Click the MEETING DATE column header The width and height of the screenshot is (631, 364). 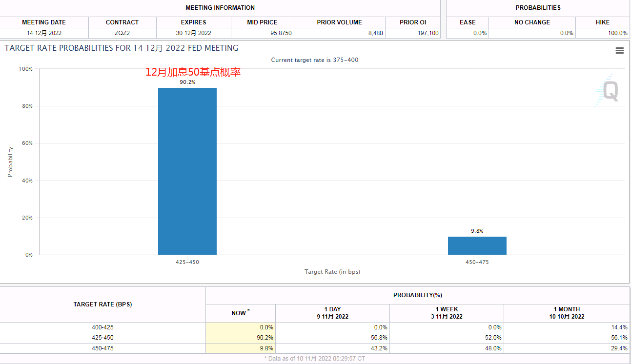[44, 22]
